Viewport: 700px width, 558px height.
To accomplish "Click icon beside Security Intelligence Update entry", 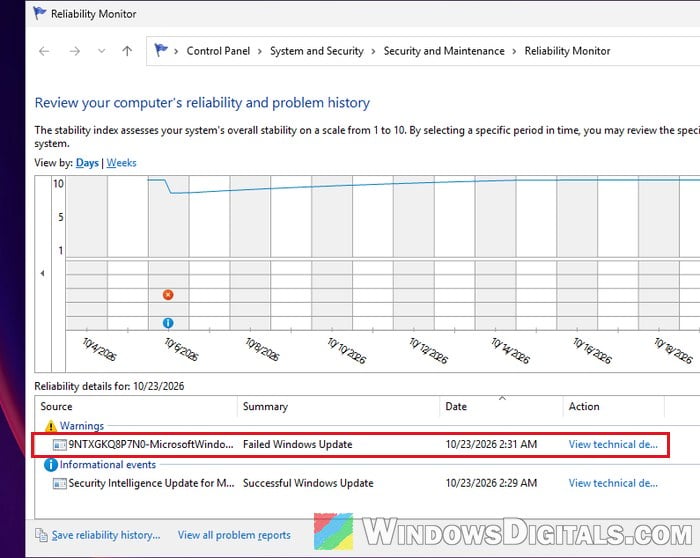I will (x=60, y=483).
